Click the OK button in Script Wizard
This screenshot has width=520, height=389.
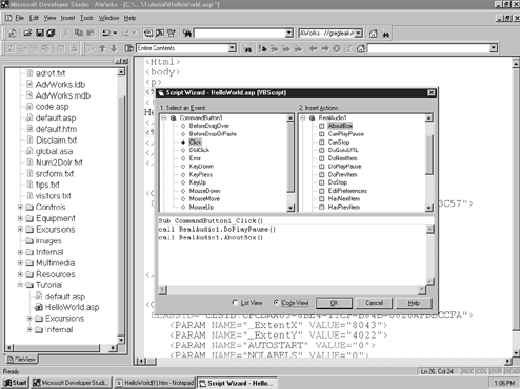click(x=334, y=303)
